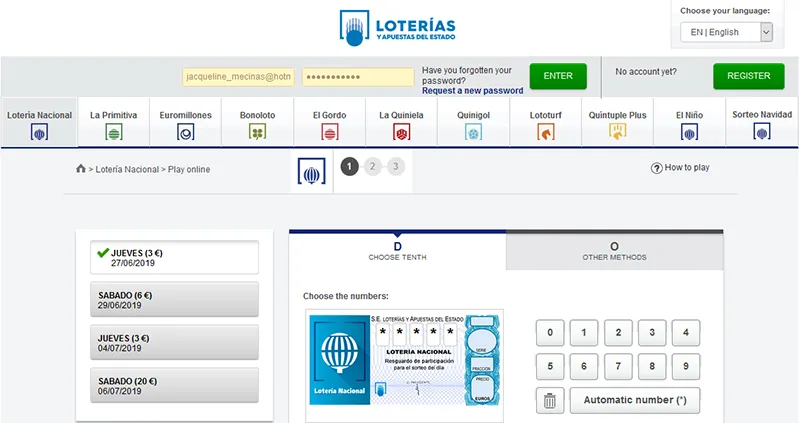Select draw SABADO 29/06/2019
This screenshot has height=423, width=800.
tap(174, 300)
